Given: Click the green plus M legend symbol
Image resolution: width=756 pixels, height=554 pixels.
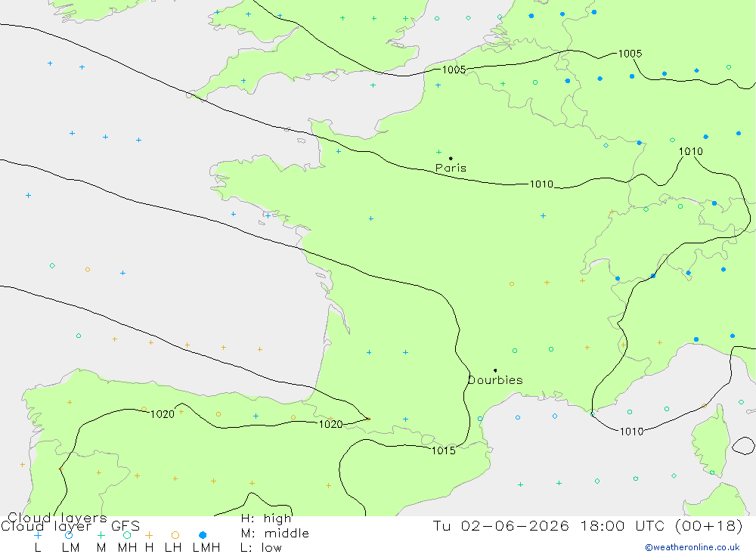Looking at the screenshot, I should (x=101, y=535).
